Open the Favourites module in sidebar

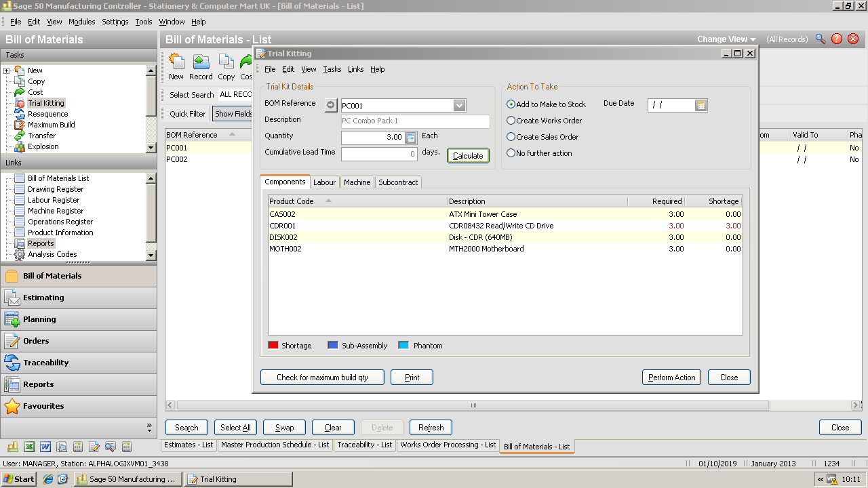pyautogui.click(x=78, y=406)
